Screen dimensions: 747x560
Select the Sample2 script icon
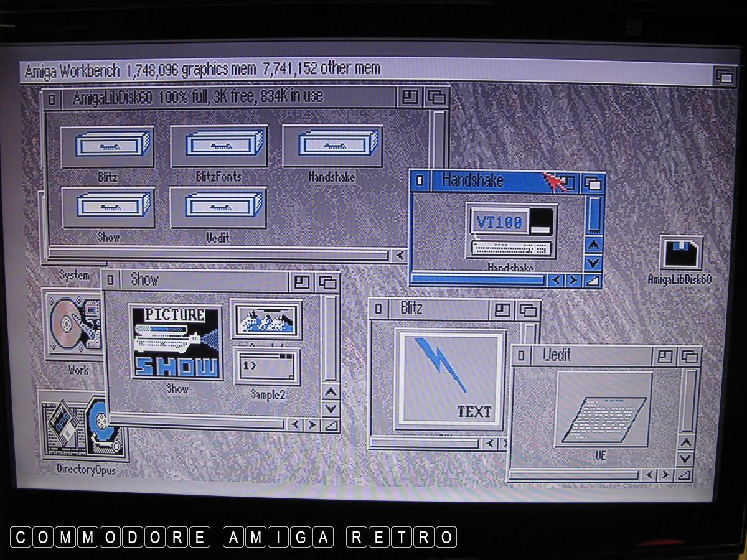(266, 366)
